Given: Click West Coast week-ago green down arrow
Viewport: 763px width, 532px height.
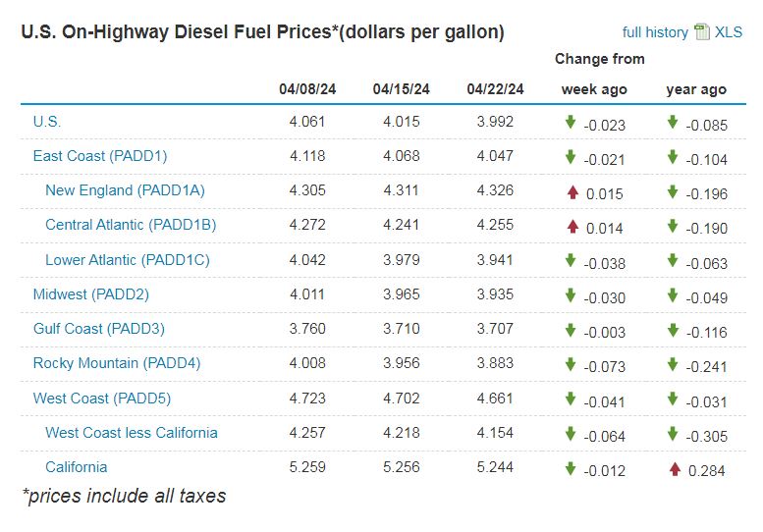Looking at the screenshot, I should (570, 400).
